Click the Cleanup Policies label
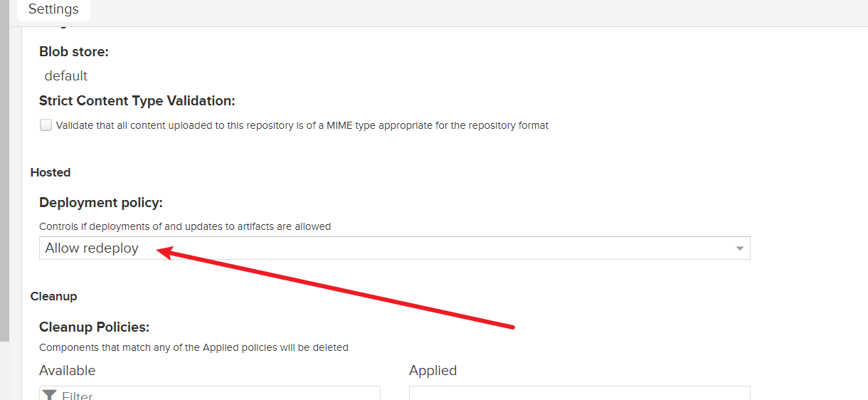 click(x=94, y=327)
